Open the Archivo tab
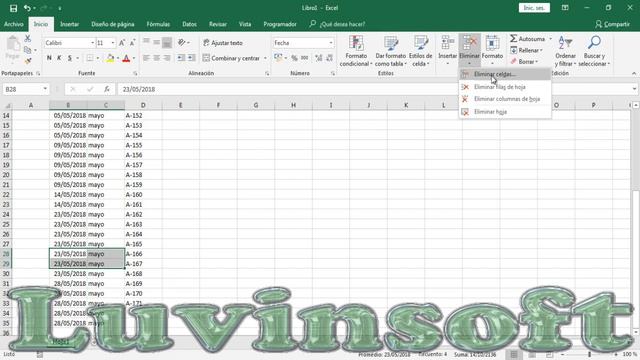640x360 pixels. (x=13, y=24)
